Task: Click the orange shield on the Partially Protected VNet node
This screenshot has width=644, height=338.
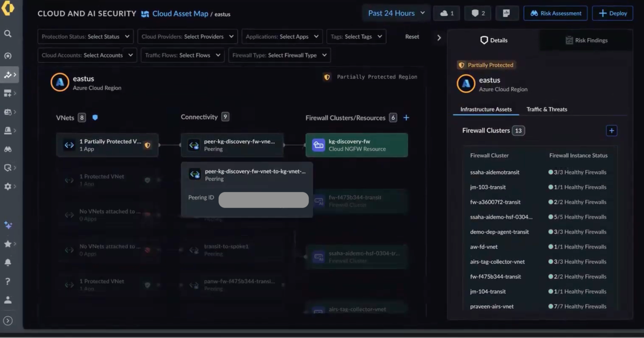Action: [148, 145]
